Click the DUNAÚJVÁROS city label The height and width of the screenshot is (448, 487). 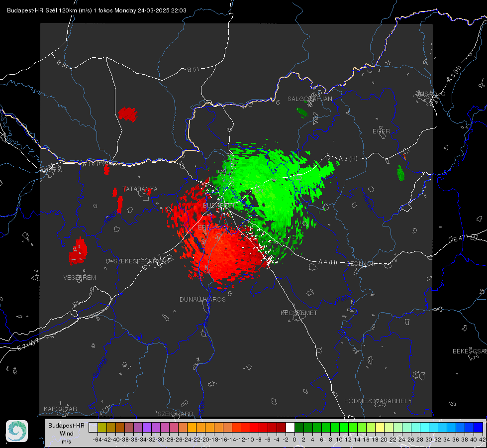point(202,299)
